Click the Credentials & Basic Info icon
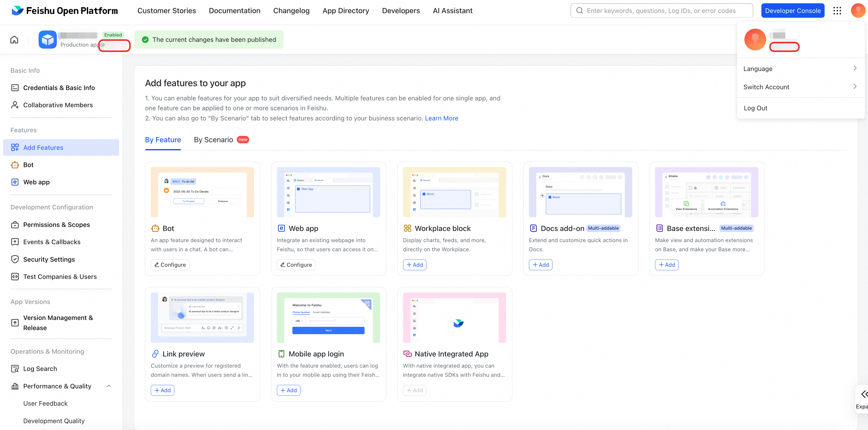868x430 pixels. tap(15, 88)
